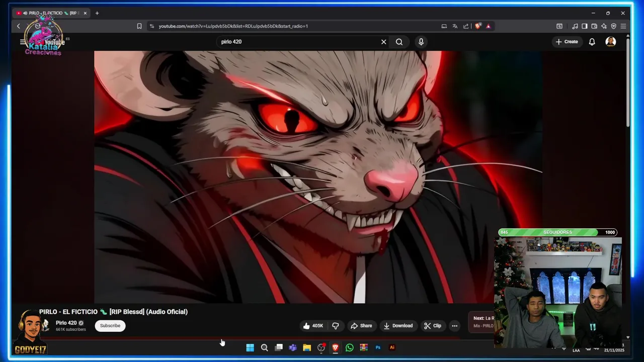Open the Leo AI sparkle icon

click(x=604, y=26)
